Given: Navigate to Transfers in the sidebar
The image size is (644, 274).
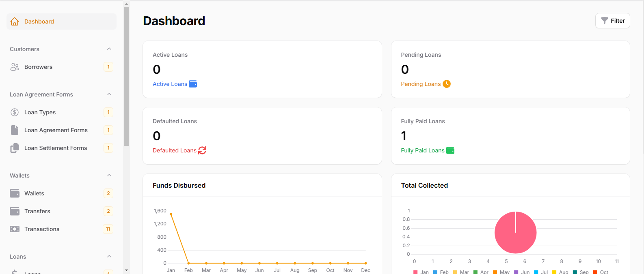Looking at the screenshot, I should [x=61, y=211].
